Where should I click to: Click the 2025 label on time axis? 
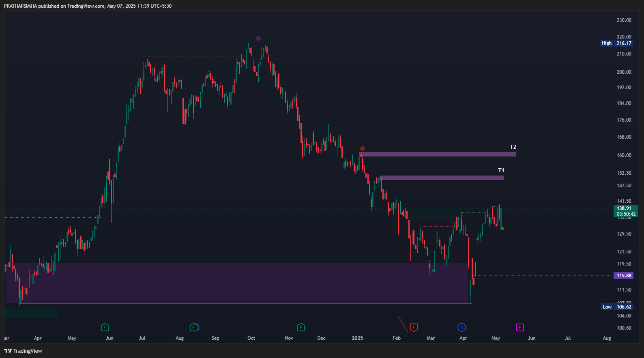tap(357, 338)
